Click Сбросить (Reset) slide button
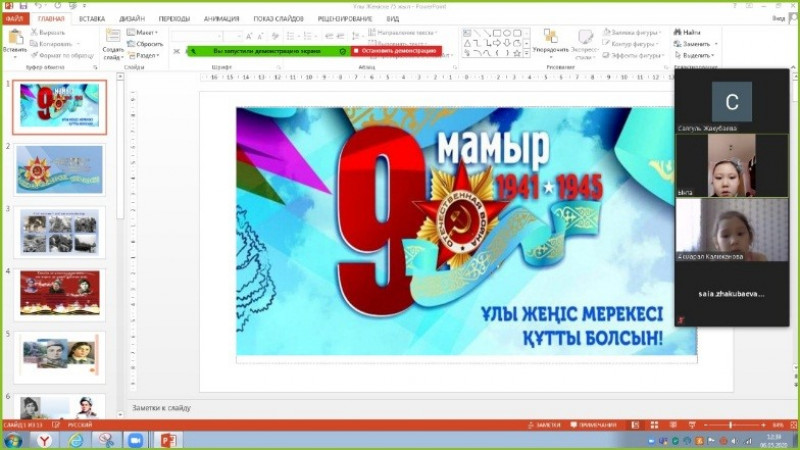The width and height of the screenshot is (800, 450). (145, 44)
